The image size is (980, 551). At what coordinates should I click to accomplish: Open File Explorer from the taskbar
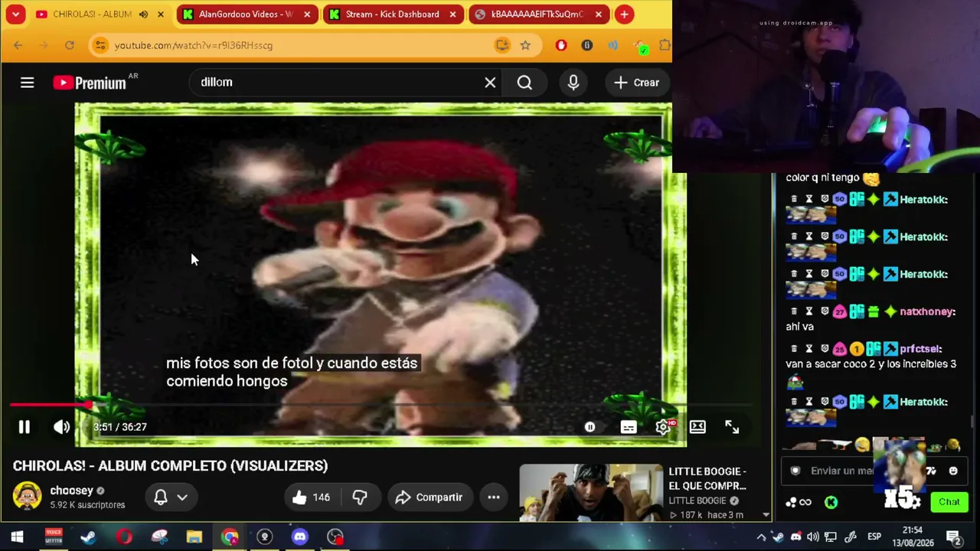[194, 536]
